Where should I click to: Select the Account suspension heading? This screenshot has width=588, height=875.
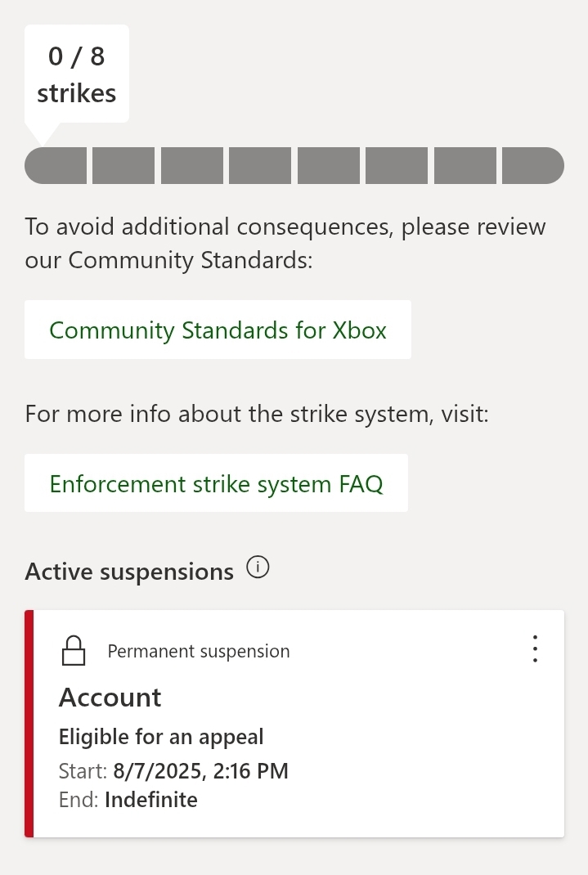pyautogui.click(x=110, y=698)
